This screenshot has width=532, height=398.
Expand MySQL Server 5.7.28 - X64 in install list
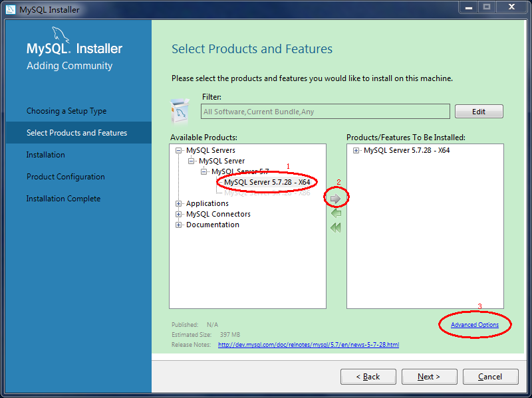point(356,151)
